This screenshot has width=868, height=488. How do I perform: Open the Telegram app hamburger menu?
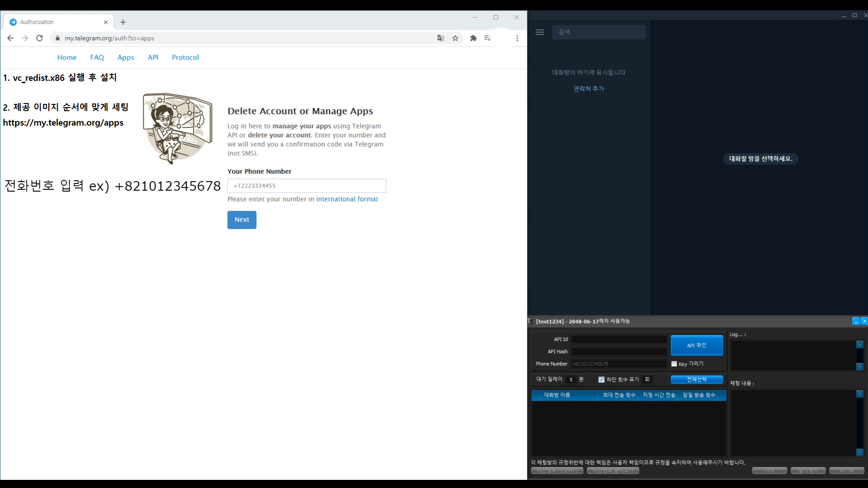click(x=540, y=32)
